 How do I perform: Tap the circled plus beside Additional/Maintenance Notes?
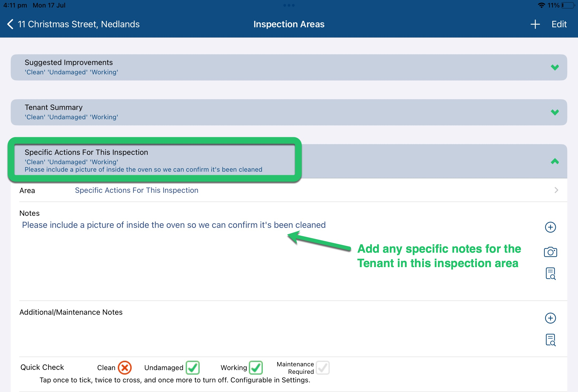(x=550, y=318)
